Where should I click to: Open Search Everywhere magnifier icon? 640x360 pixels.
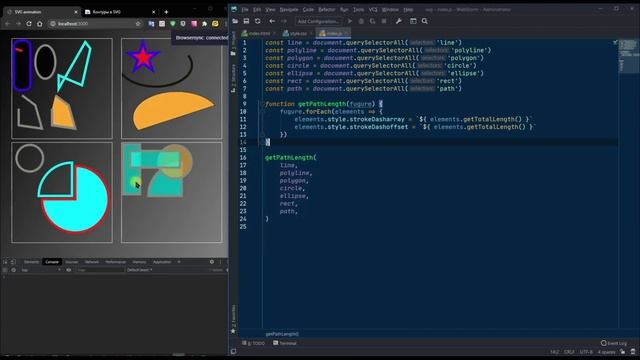point(424,21)
